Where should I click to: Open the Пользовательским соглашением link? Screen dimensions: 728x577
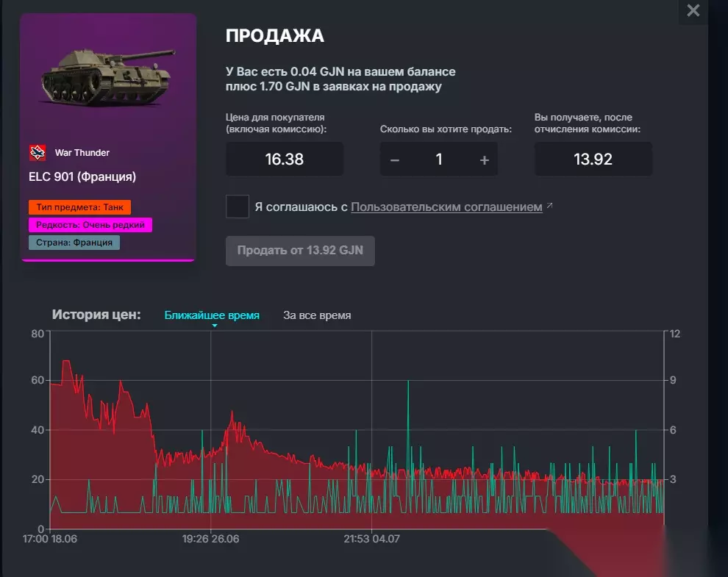pyautogui.click(x=446, y=207)
